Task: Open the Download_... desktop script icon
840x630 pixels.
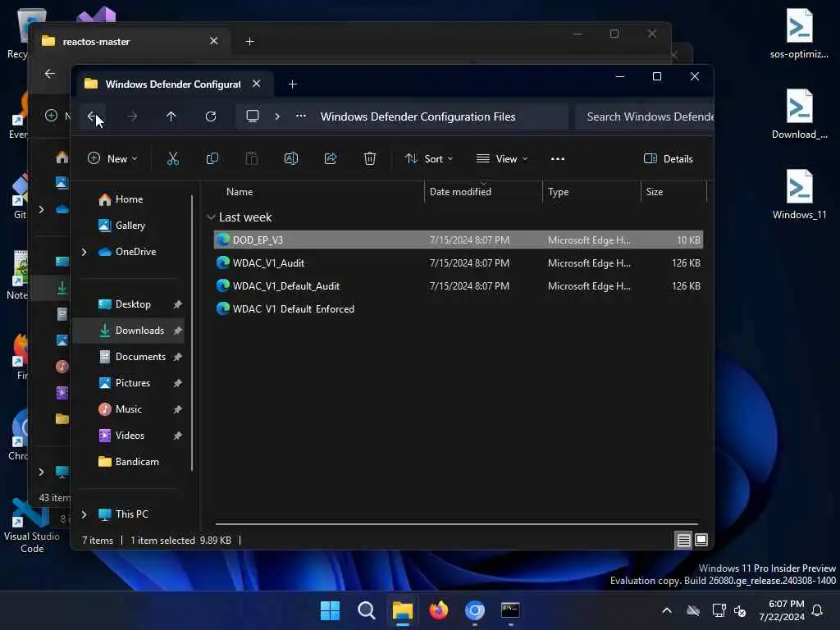Action: pos(799,113)
